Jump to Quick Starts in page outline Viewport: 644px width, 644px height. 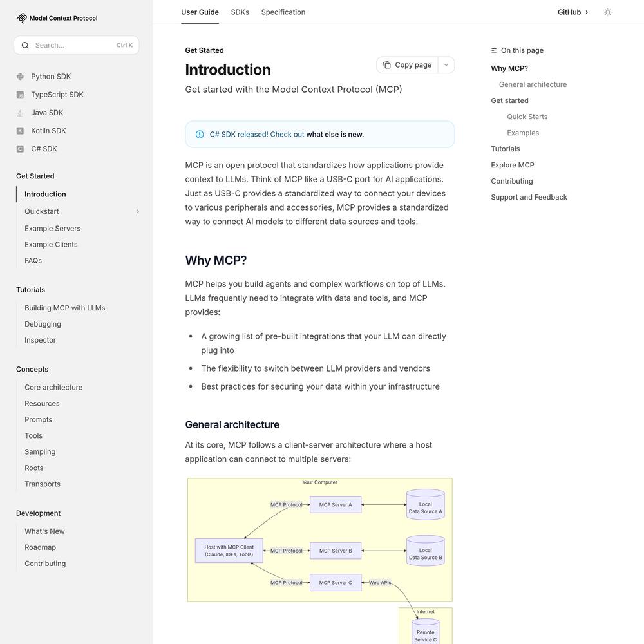click(527, 117)
